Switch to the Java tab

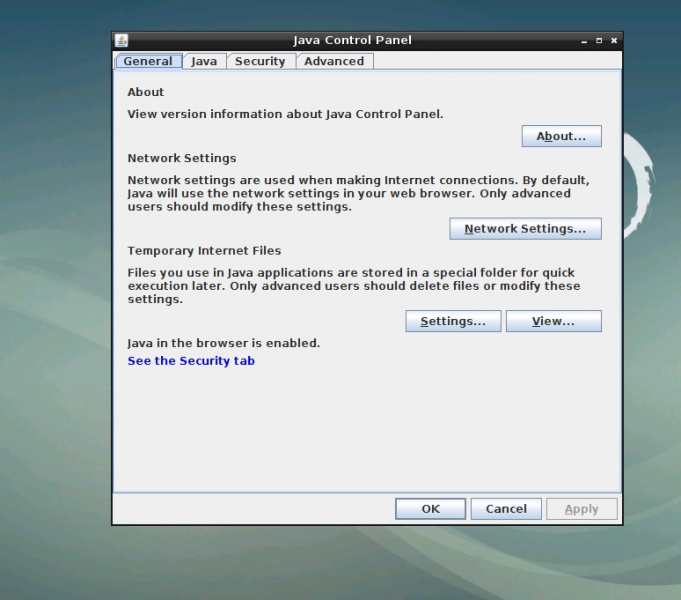tap(204, 61)
